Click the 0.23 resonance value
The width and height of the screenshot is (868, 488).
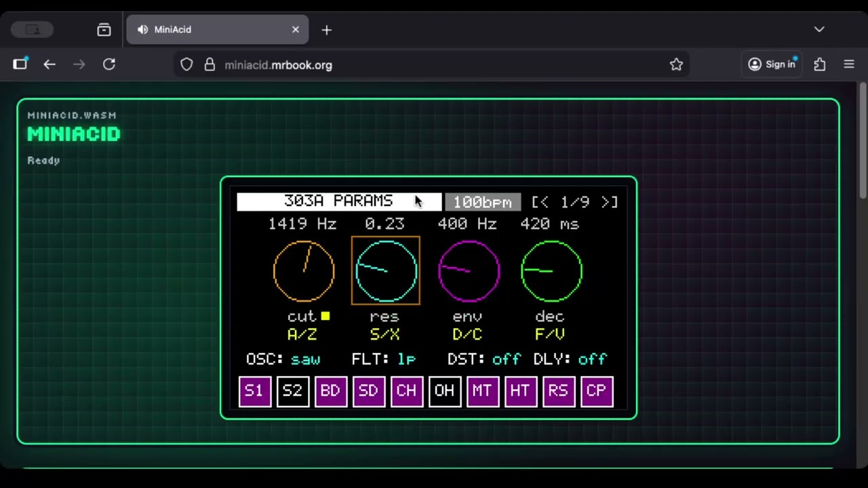point(384,224)
